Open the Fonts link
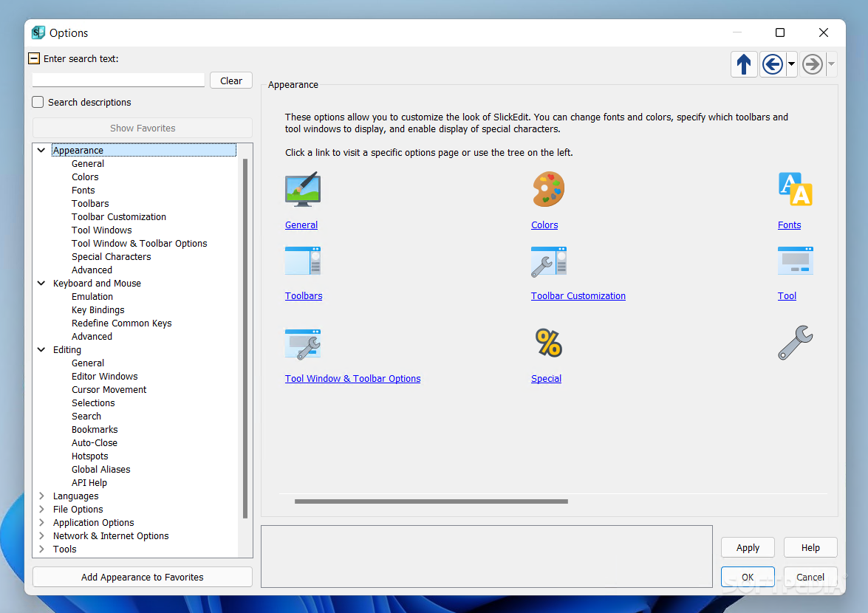868x613 pixels. [x=789, y=225]
